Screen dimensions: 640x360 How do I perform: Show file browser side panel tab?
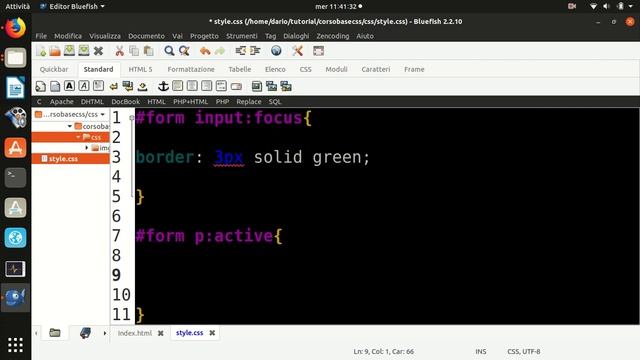coord(55,333)
